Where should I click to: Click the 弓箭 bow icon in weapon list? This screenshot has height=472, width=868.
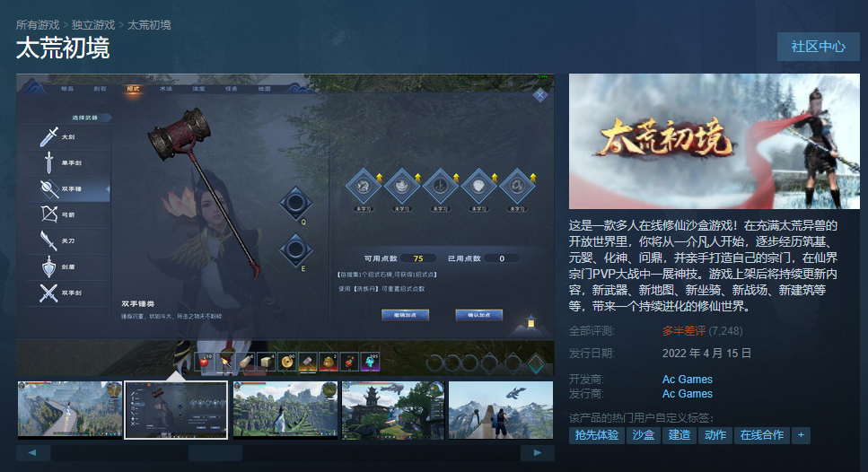click(48, 214)
